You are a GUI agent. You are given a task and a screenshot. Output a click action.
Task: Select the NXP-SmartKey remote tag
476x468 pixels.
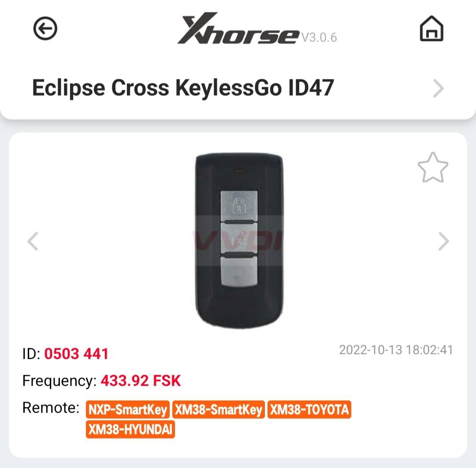click(127, 410)
